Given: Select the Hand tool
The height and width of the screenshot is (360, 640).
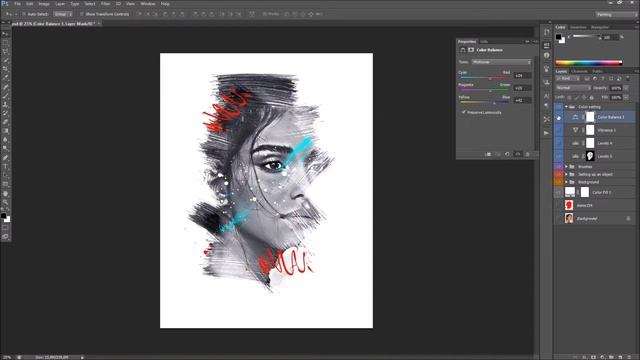Looking at the screenshot, I should click(x=5, y=193).
